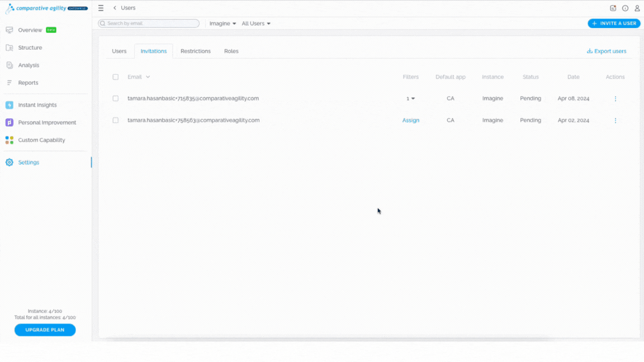Switch to the Restrictions tab
The height and width of the screenshot is (362, 644).
pos(196,51)
